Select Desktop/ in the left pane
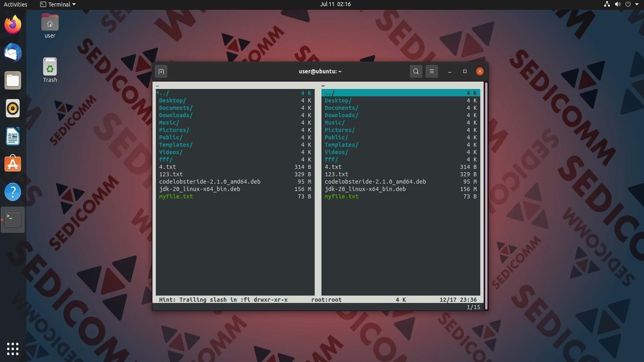644x362 pixels. (x=235, y=101)
